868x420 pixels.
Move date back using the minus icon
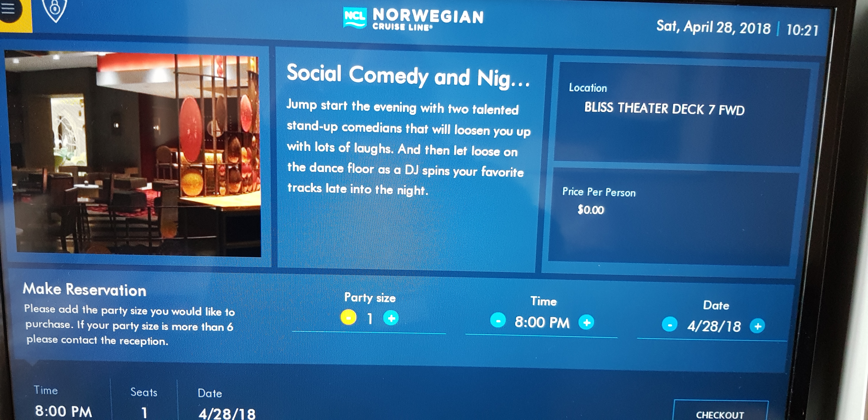click(x=670, y=325)
